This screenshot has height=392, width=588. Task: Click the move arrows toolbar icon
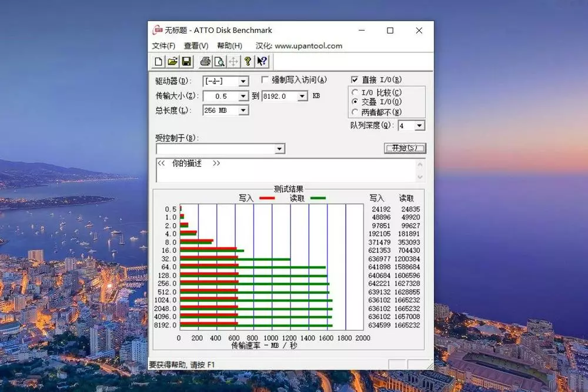tap(233, 62)
